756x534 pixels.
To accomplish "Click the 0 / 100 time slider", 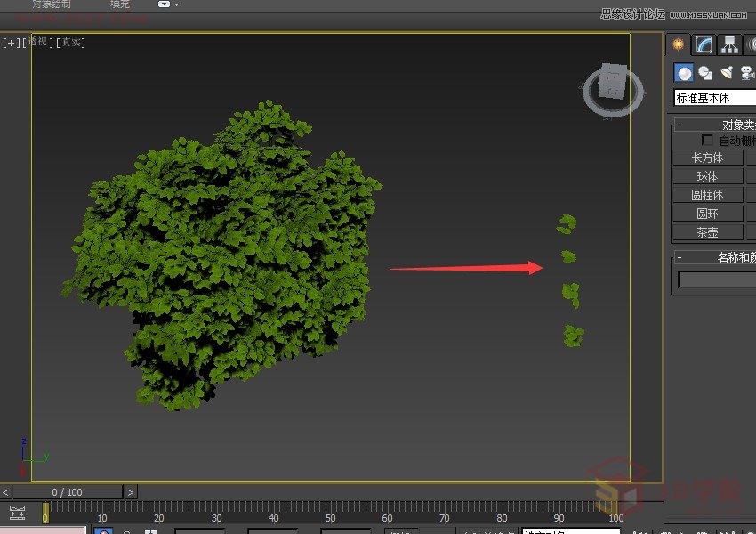I will coord(68,492).
